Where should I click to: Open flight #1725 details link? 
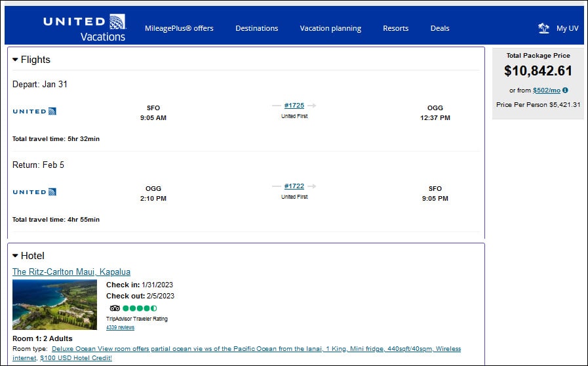pyautogui.click(x=294, y=106)
